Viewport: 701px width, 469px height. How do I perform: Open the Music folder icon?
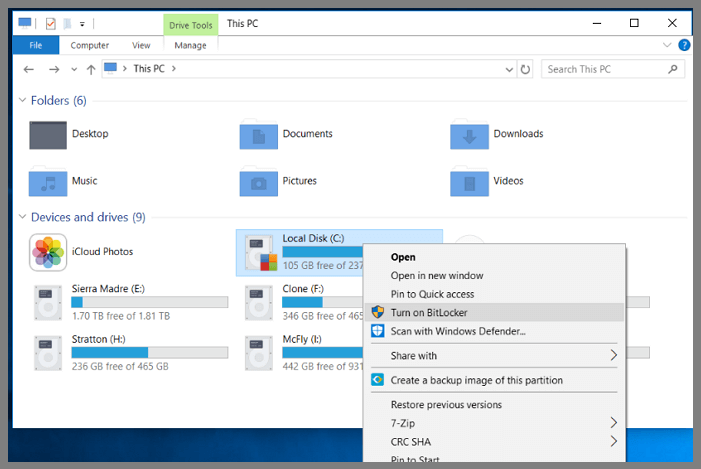pyautogui.click(x=47, y=182)
